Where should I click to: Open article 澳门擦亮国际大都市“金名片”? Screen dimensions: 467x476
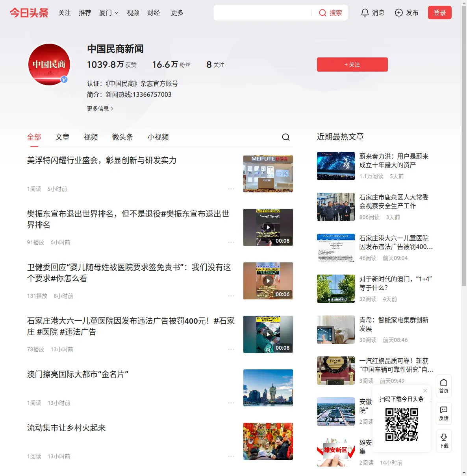point(78,375)
